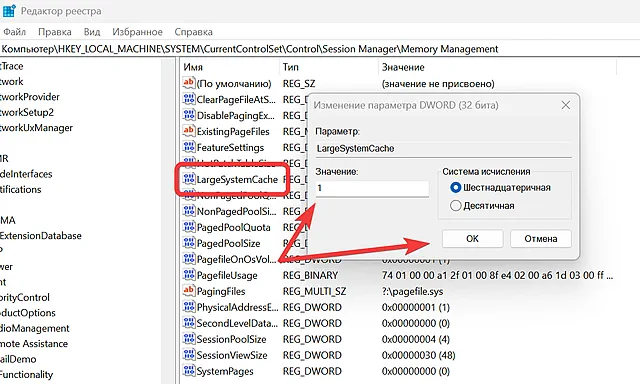640x384 pixels.
Task: Select the Шестнадцатеричная radio button
Action: pos(456,188)
